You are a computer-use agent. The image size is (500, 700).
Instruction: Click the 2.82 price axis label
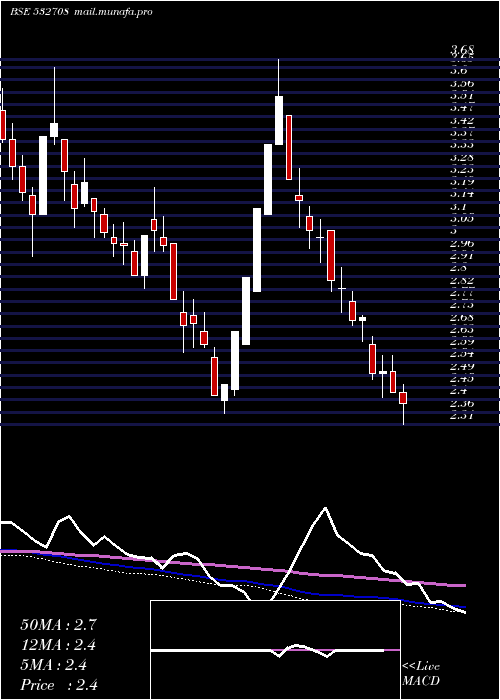462,281
